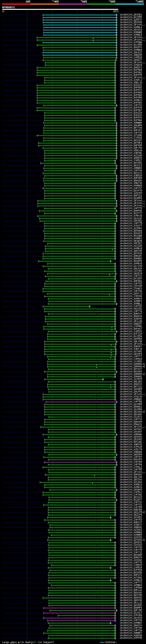
Task: Select hit label UniRef100_Q9SEZ7
Action: (131, 60)
